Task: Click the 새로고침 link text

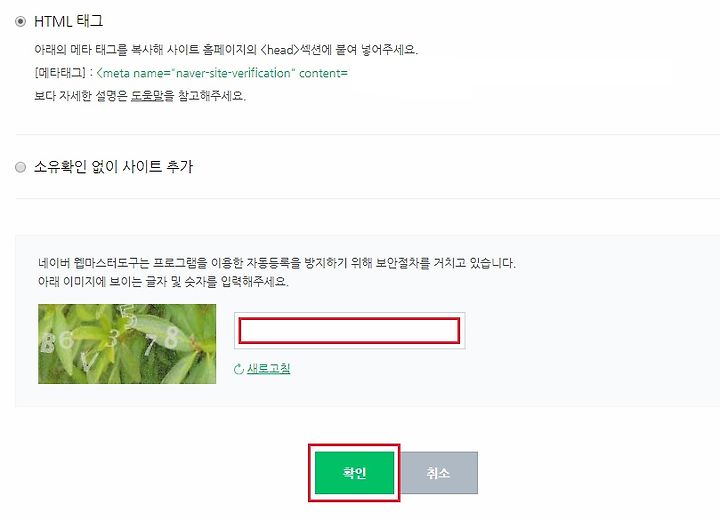Action: 269,369
